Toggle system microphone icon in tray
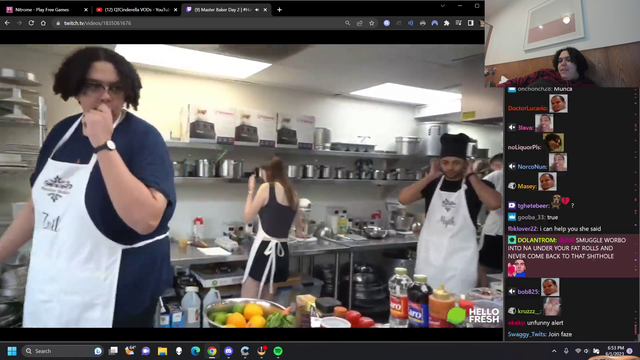 (x=566, y=351)
